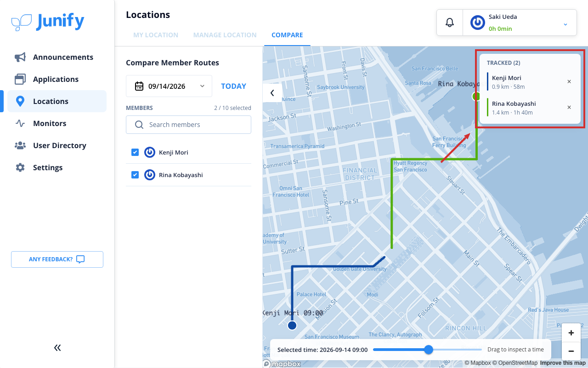The width and height of the screenshot is (588, 368).
Task: Open Announcements megaphone icon
Action: point(20,57)
